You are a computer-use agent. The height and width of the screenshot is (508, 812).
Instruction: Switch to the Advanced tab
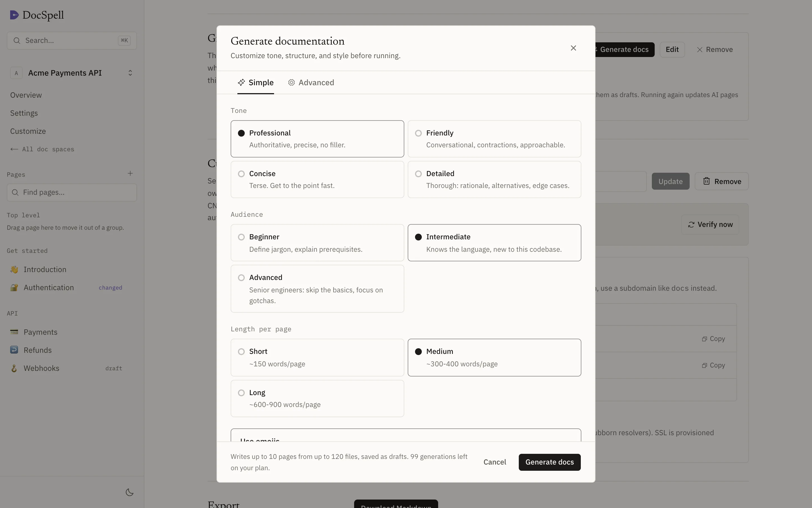(311, 83)
